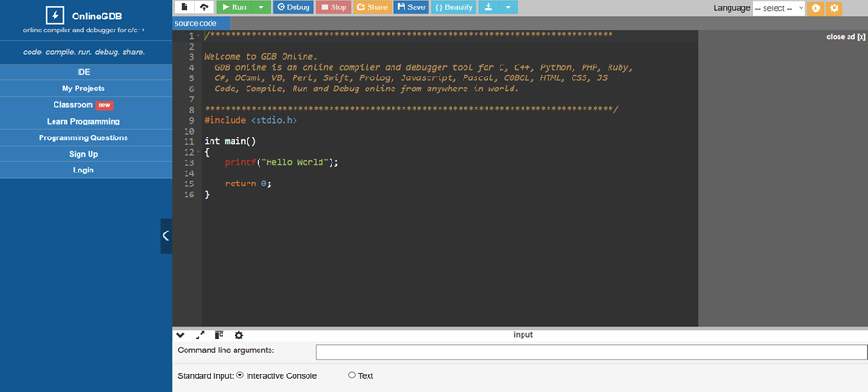Collapse the left sidebar with arrow
Image resolution: width=868 pixels, height=392 pixels.
pos(165,235)
